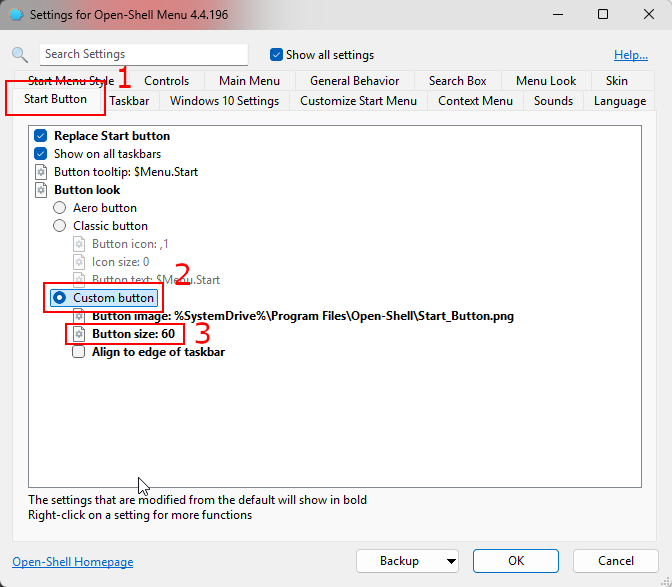Click the Open-Shell app icon in title bar
This screenshot has width=672, height=587.
[17, 15]
